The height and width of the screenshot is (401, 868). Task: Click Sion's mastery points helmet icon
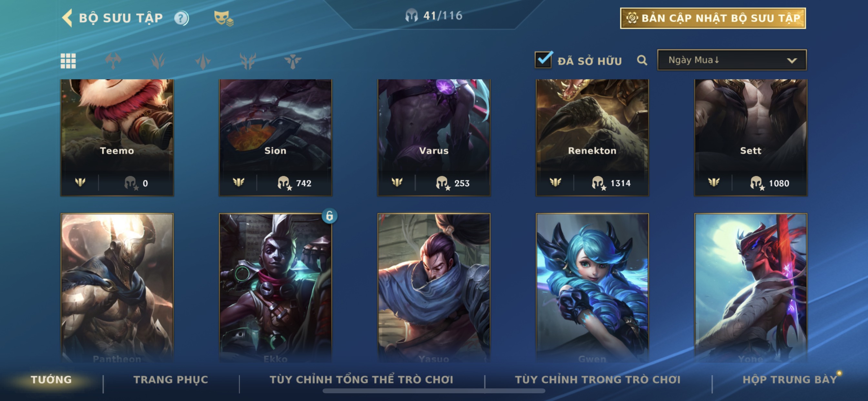coord(284,183)
